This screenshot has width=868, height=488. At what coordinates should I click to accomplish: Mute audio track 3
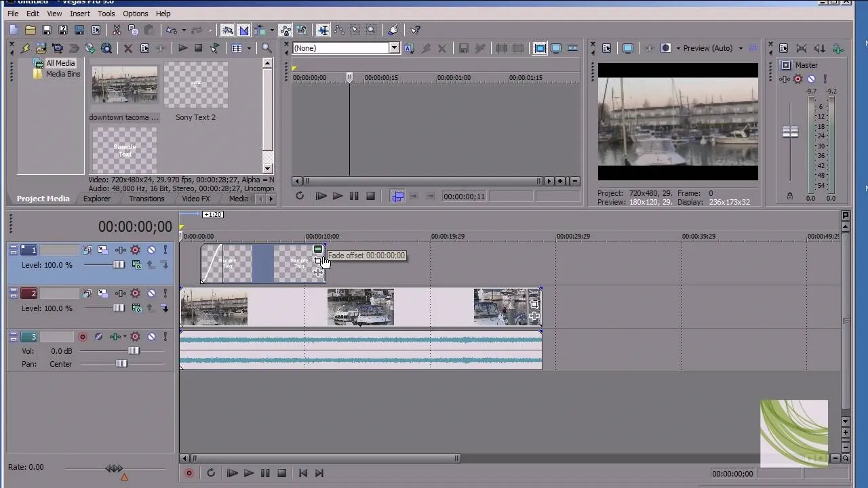click(151, 337)
